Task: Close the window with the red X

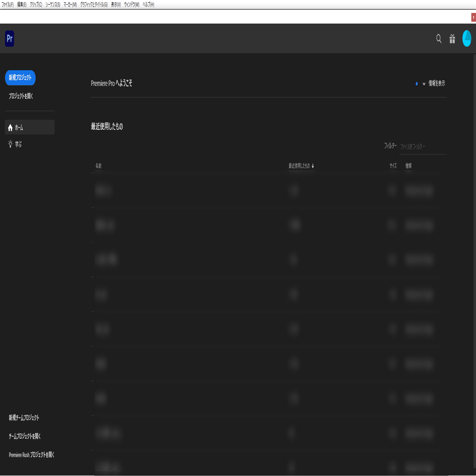Action: click(473, 17)
